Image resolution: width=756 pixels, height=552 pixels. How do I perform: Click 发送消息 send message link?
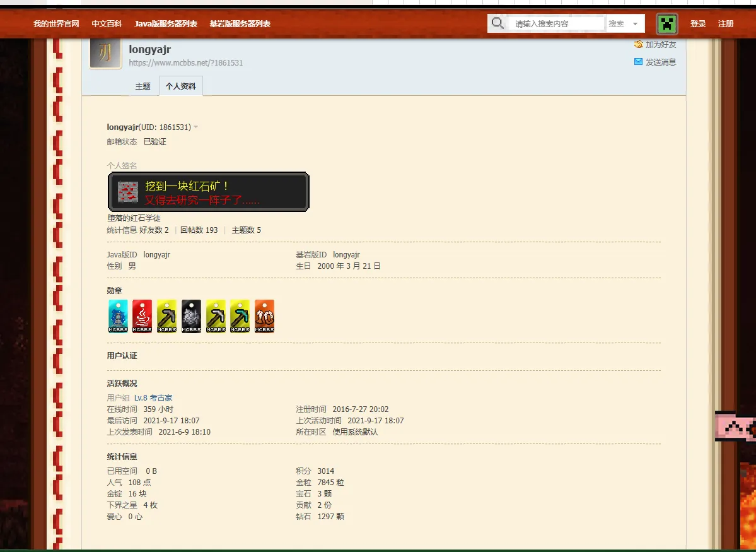tap(661, 62)
